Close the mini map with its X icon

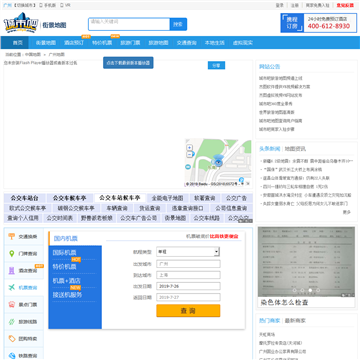point(248,184)
